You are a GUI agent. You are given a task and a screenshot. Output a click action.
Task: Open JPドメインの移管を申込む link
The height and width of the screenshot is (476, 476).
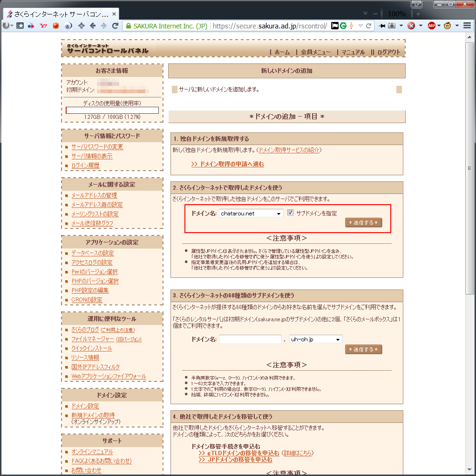[x=236, y=460]
